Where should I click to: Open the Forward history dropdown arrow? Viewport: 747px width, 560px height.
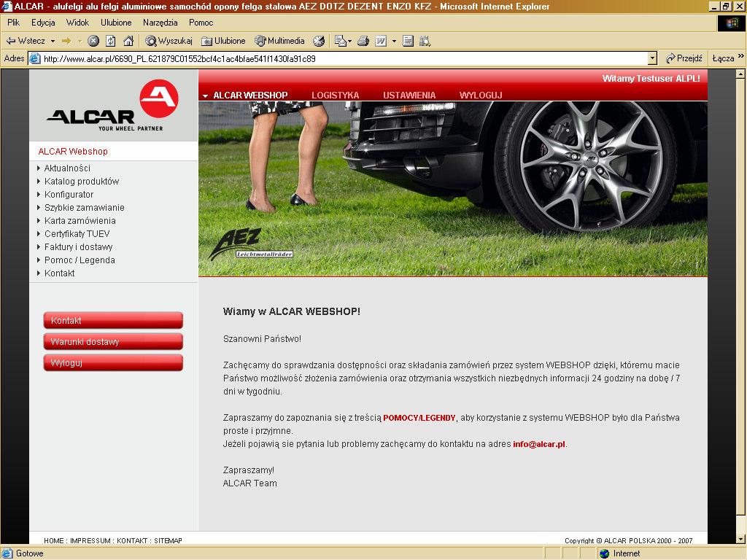(x=80, y=41)
